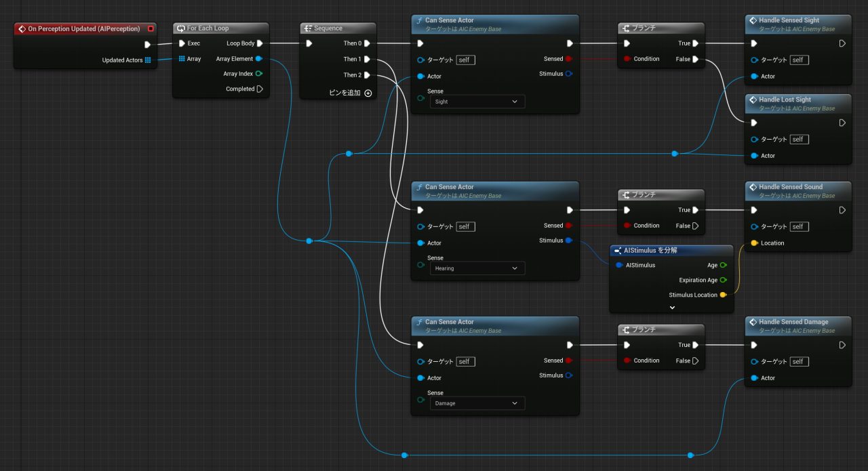The image size is (868, 471).
Task: Open the Hearing sense dropdown
Action: 477,268
